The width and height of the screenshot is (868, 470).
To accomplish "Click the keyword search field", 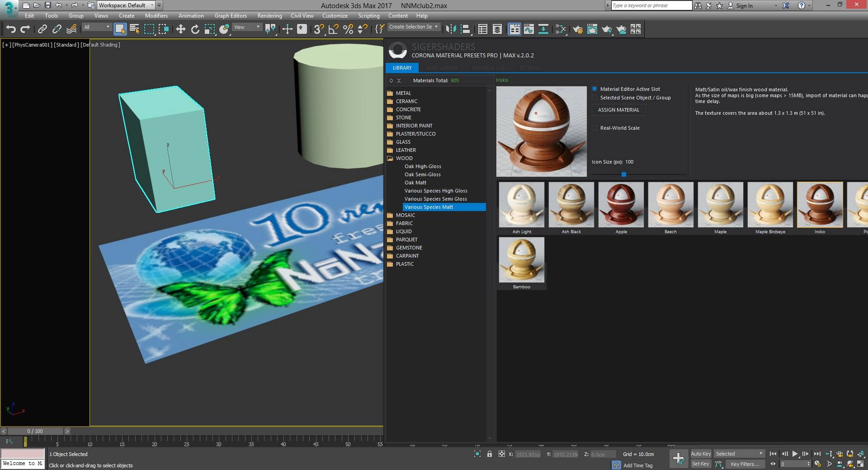I will (651, 5).
